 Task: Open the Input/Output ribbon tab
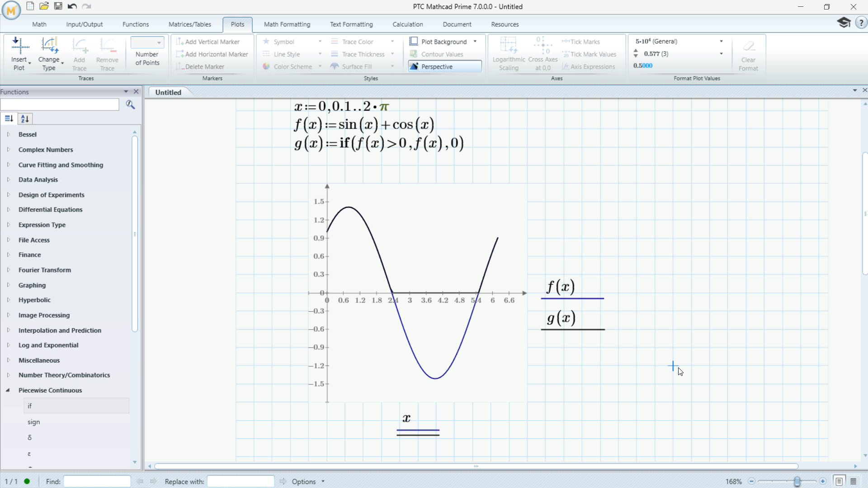click(x=85, y=24)
